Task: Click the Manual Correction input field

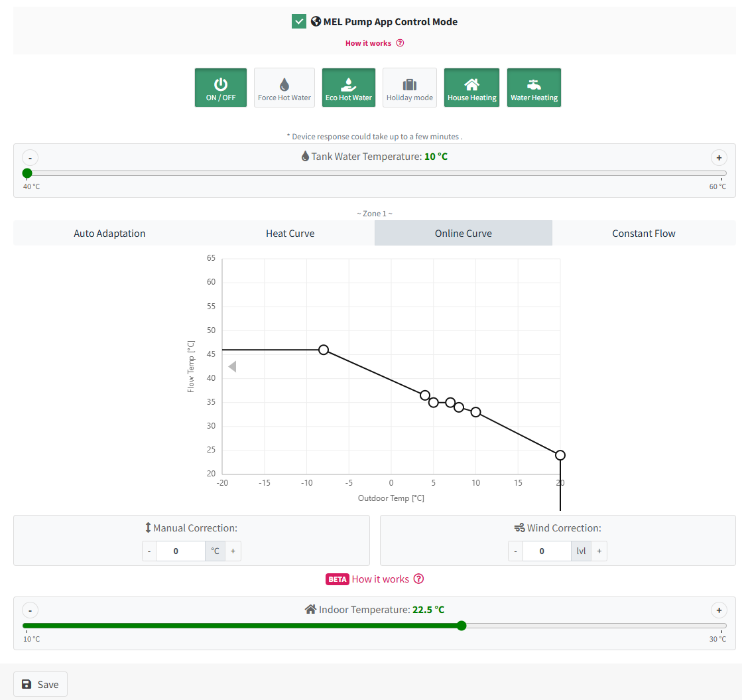Action: 180,551
